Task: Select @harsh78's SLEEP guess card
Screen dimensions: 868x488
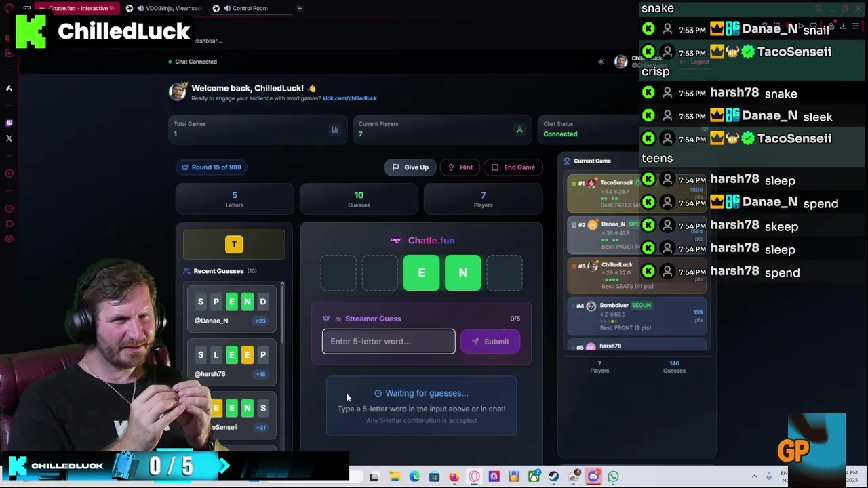Action: coord(232,363)
